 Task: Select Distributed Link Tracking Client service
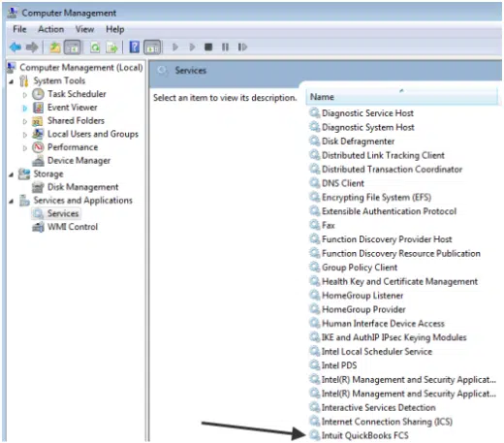(x=383, y=155)
